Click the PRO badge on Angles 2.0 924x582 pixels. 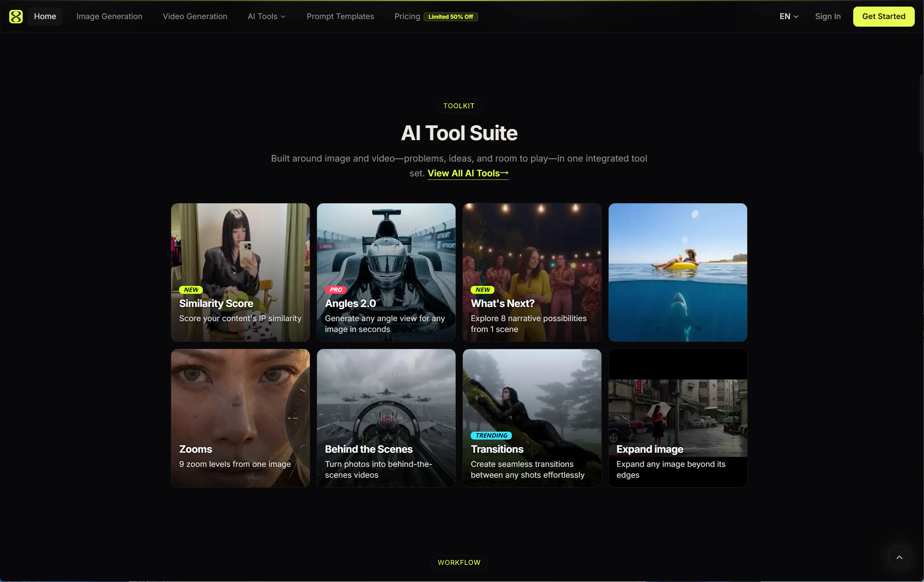(x=336, y=290)
